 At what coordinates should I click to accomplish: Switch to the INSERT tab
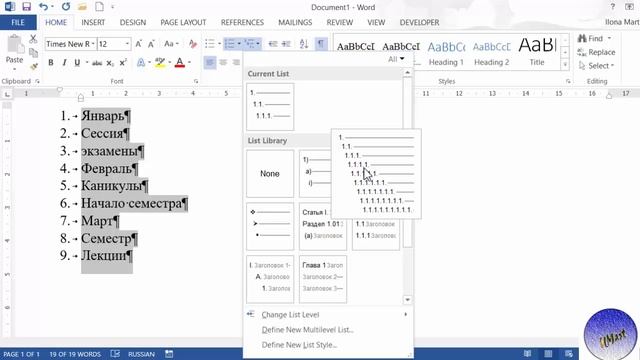[x=93, y=22]
